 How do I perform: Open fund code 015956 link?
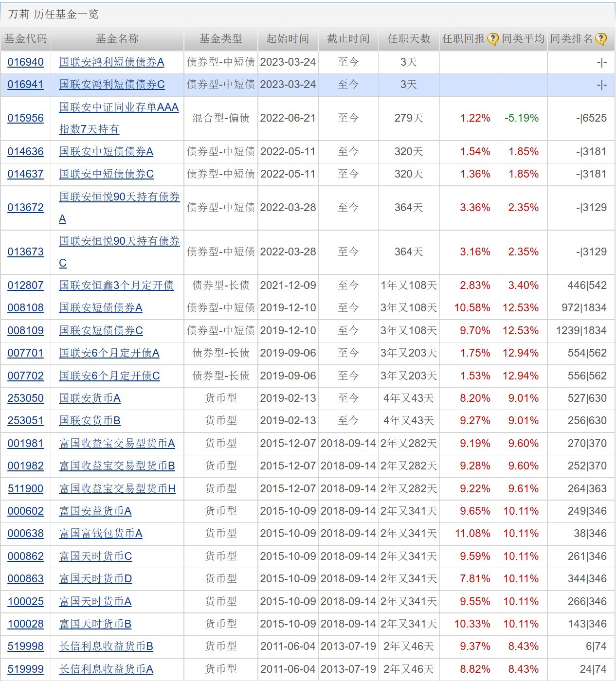click(25, 118)
